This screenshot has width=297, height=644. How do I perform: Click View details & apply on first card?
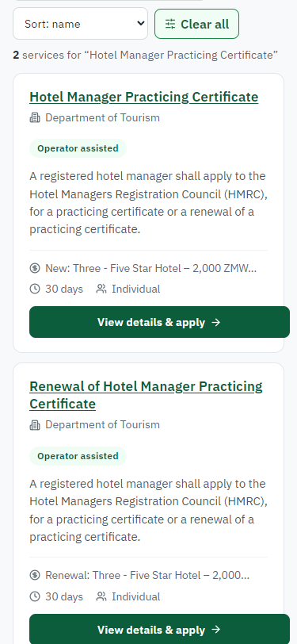(159, 322)
